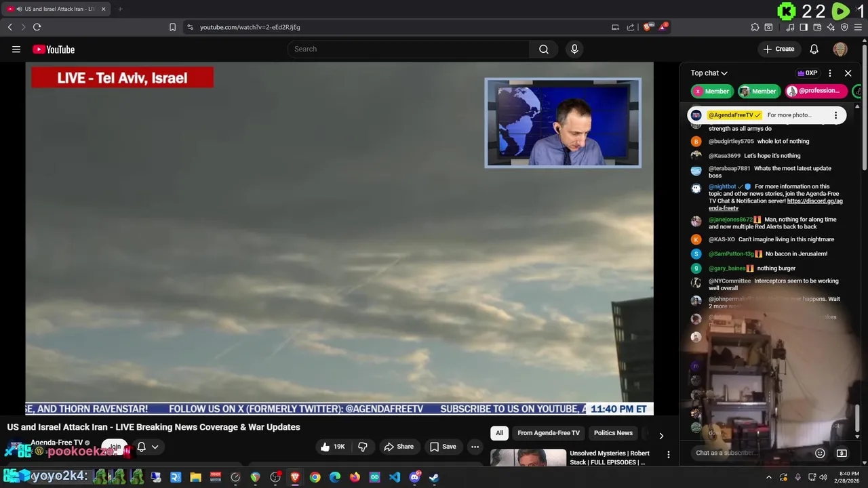Open Brave Shields lion icon
The height and width of the screenshot is (488, 868).
[648, 27]
